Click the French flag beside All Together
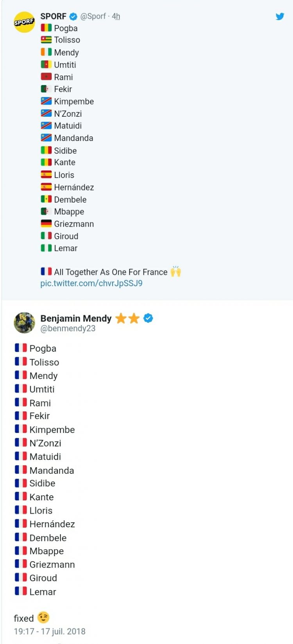The image size is (293, 644). 46,272
